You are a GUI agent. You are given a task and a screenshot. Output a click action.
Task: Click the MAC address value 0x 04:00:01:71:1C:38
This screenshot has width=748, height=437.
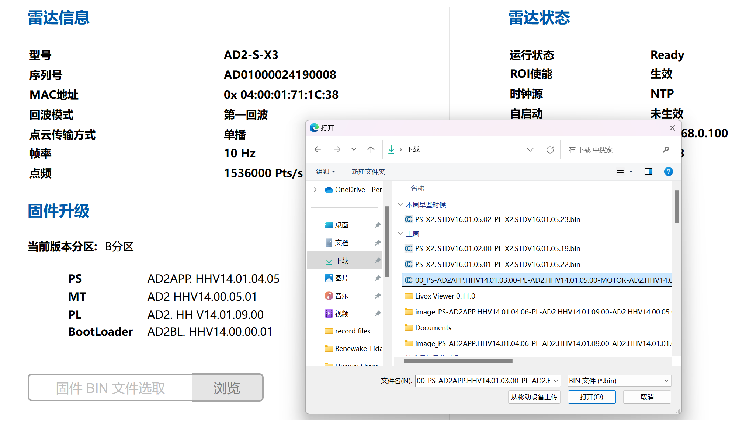point(281,95)
